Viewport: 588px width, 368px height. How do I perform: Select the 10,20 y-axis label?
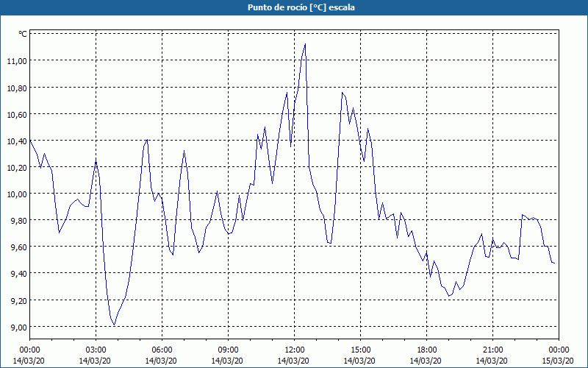17,168
